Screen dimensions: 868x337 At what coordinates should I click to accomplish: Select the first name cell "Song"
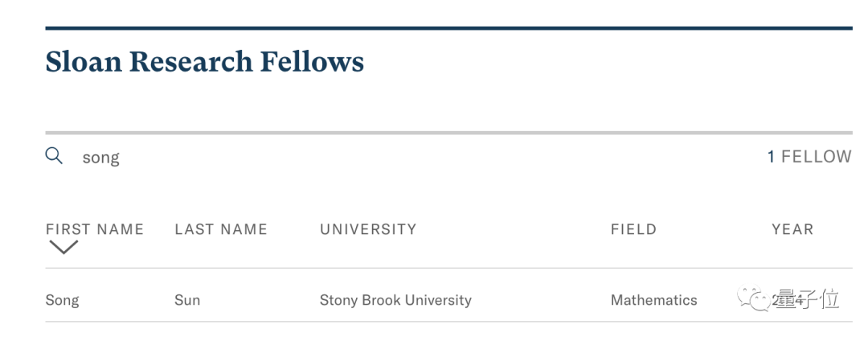click(62, 300)
